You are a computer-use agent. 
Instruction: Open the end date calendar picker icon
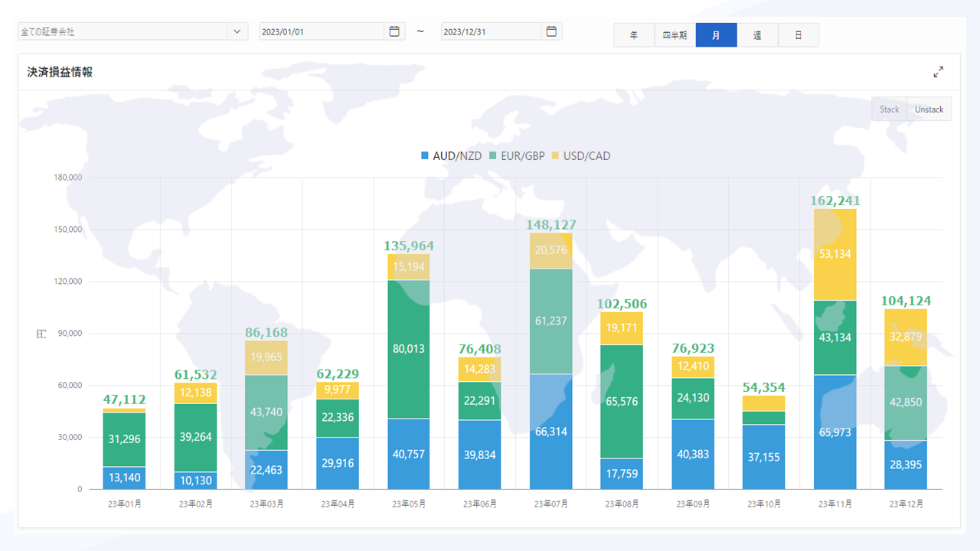551,31
